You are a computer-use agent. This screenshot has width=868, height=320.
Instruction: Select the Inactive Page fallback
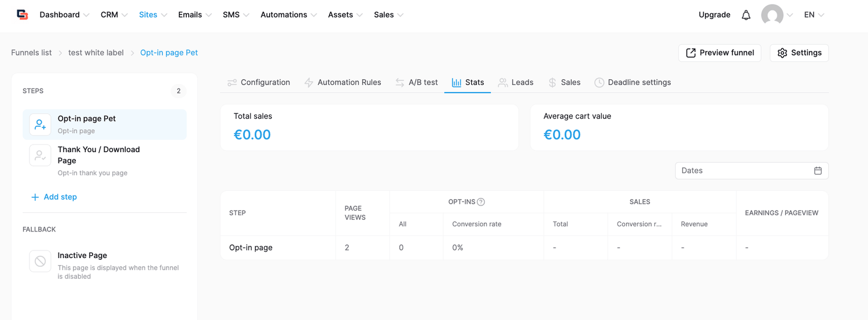105,265
